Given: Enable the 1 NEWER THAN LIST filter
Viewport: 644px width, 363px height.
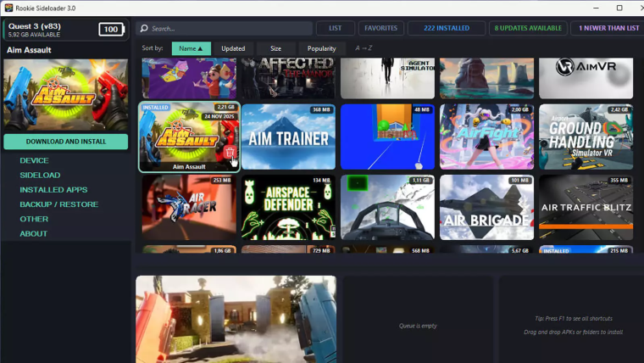Looking at the screenshot, I should 608,28.
